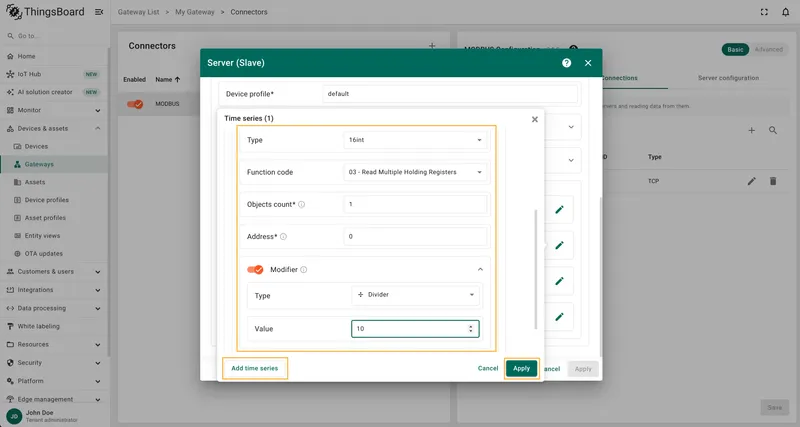Click the Time series panel scrollbar
Viewport: 800px width, 427px height.
point(536,269)
